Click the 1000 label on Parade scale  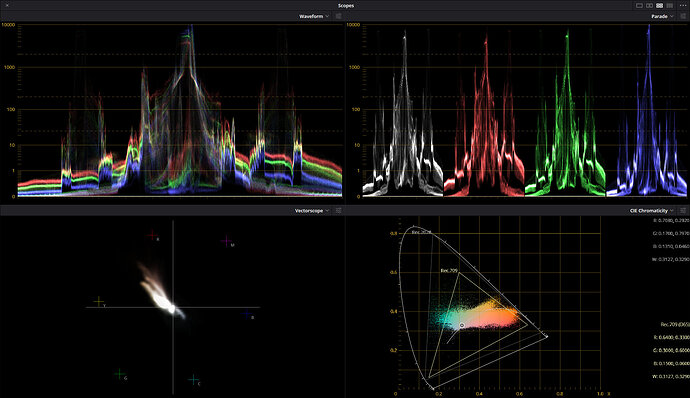[354, 67]
